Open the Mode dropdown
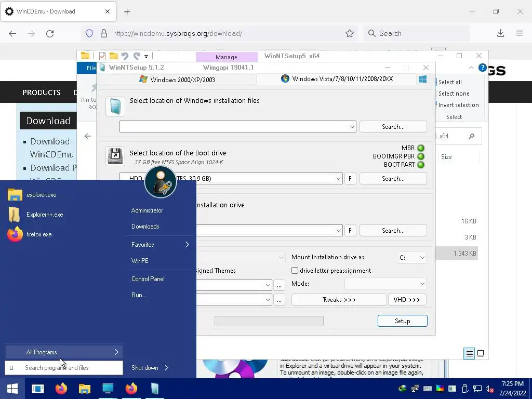 [385, 284]
